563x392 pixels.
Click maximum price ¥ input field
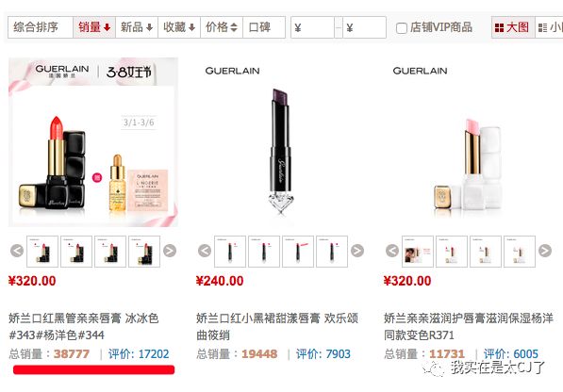pyautogui.click(x=364, y=27)
